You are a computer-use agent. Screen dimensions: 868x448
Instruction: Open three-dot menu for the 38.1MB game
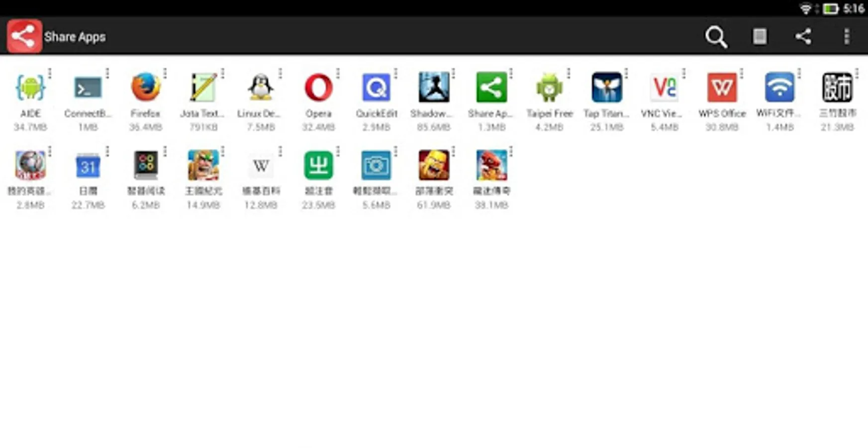point(511,151)
